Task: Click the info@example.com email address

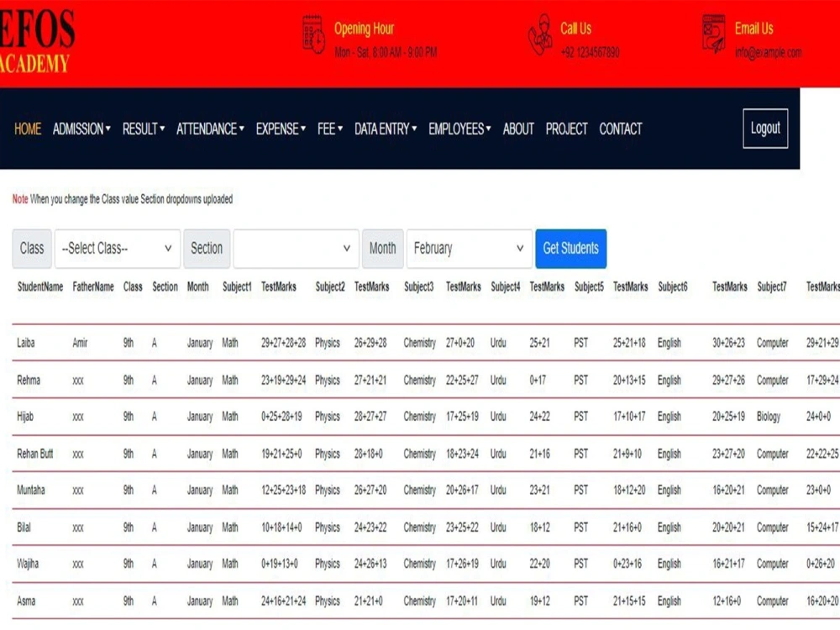Action: coord(769,52)
